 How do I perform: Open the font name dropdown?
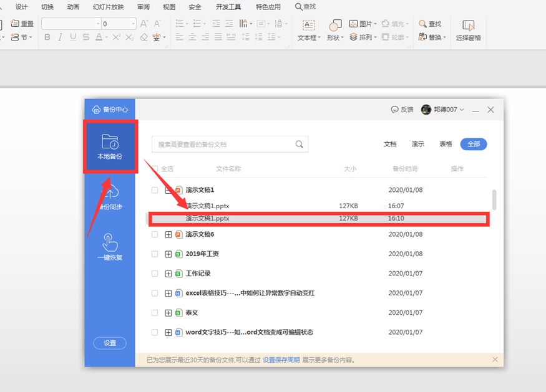(x=98, y=24)
